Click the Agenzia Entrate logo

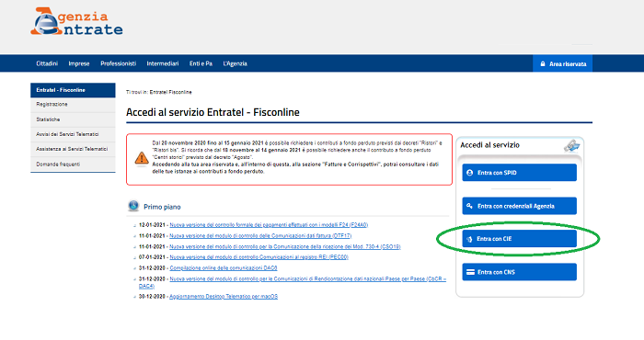[76, 21]
